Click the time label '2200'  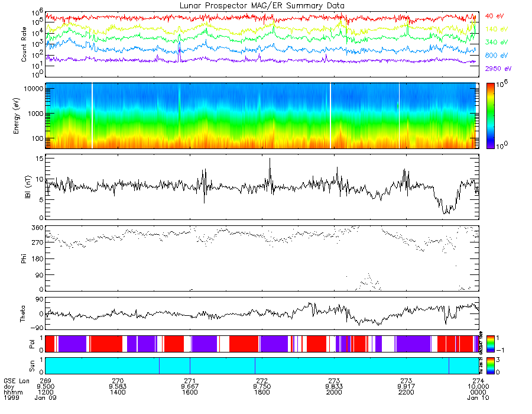(406, 392)
